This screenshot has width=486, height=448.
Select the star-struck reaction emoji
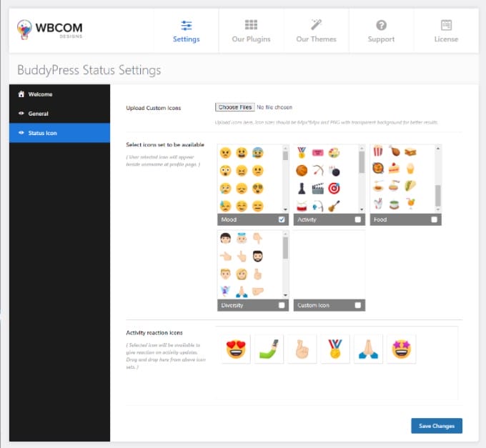click(x=402, y=349)
